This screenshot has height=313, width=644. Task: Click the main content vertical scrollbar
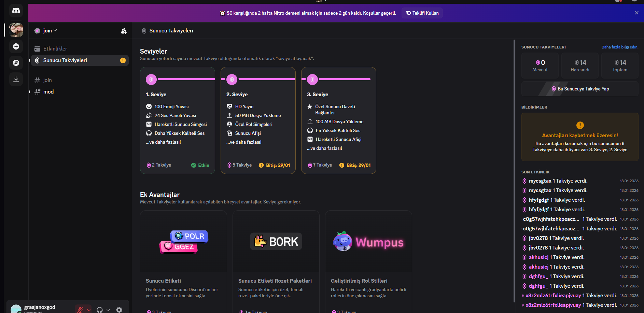click(514, 171)
